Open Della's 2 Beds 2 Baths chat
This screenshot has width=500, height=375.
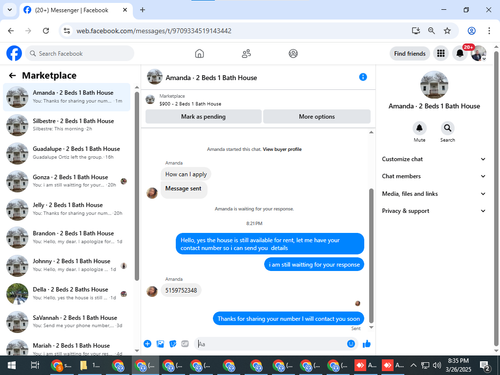click(67, 294)
